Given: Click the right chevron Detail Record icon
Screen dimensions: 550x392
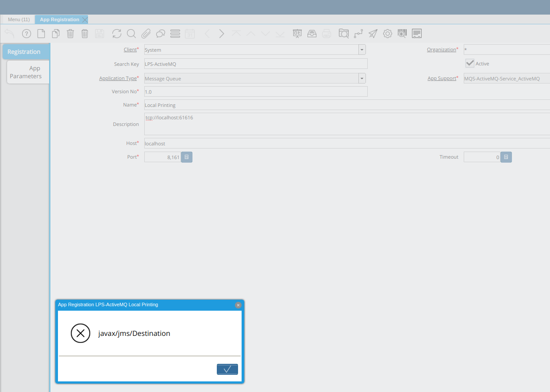Looking at the screenshot, I should coord(222,34).
